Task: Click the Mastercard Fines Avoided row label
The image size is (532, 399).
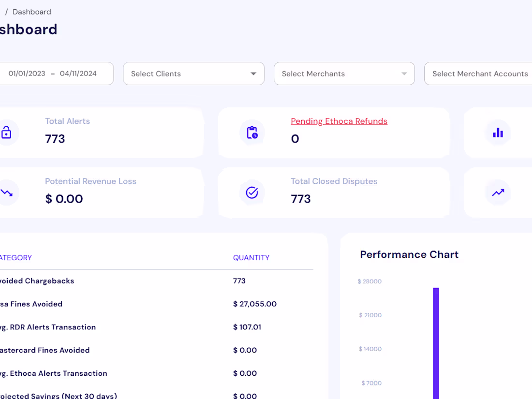Action: 45,350
